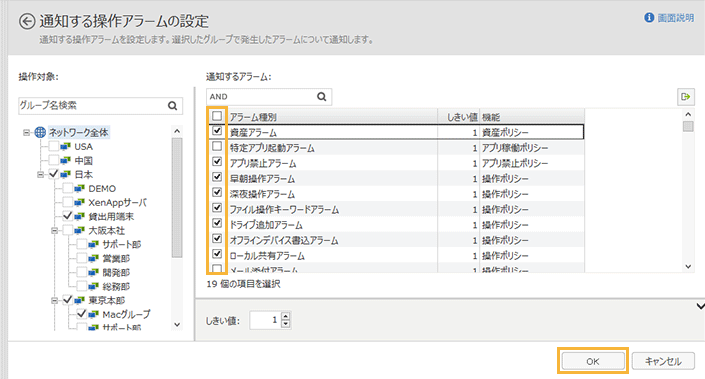Select the ネットワーク全体 globe icon
The image size is (705, 379).
tap(40, 132)
